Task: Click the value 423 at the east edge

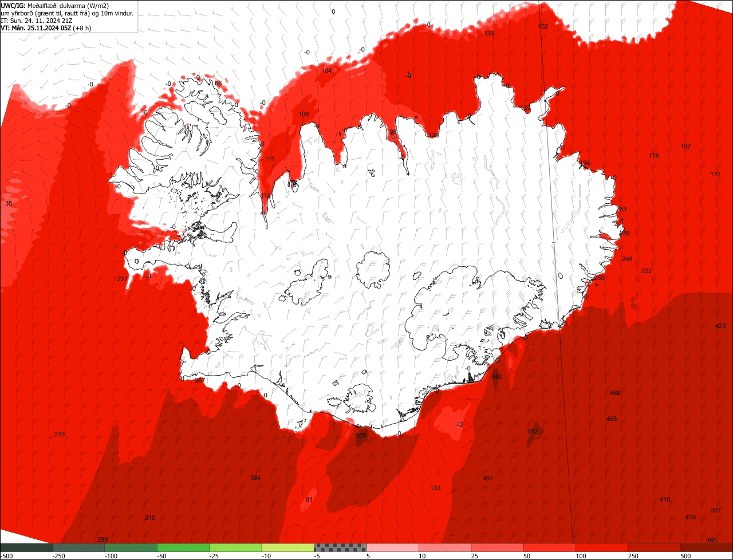Action: [720, 326]
